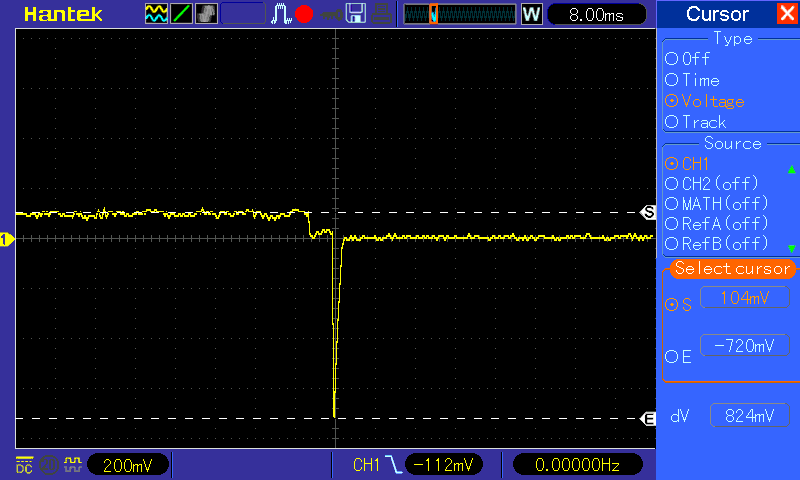The image size is (800, 480).
Task: Click the key lock icon
Action: coord(331,15)
